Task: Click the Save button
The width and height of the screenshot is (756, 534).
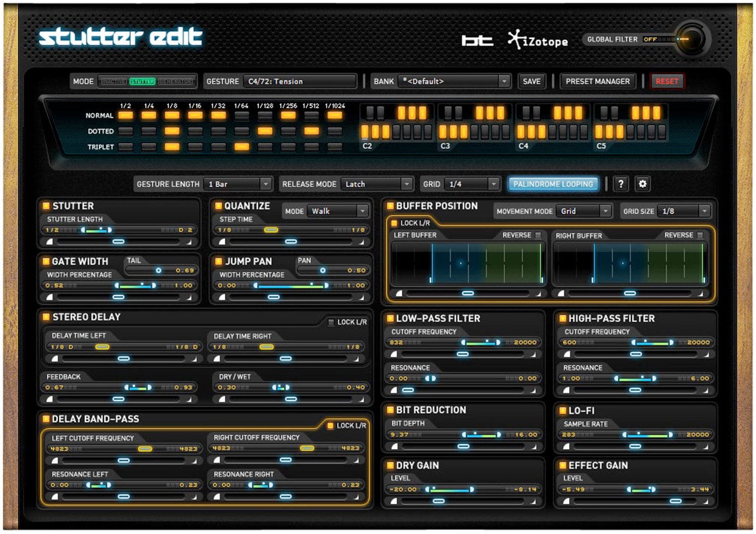Action: (532, 81)
